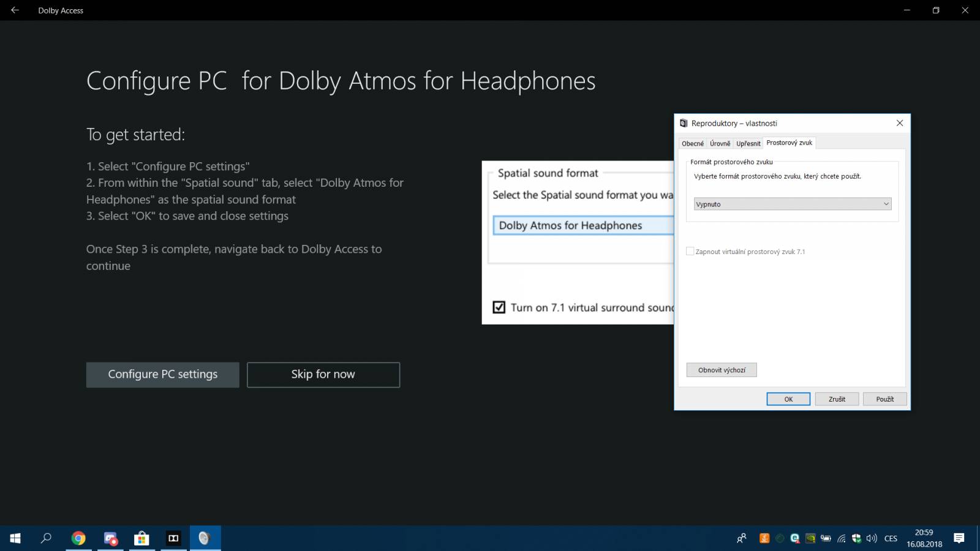Click the Java update tray icon
The width and height of the screenshot is (980, 551).
764,539
